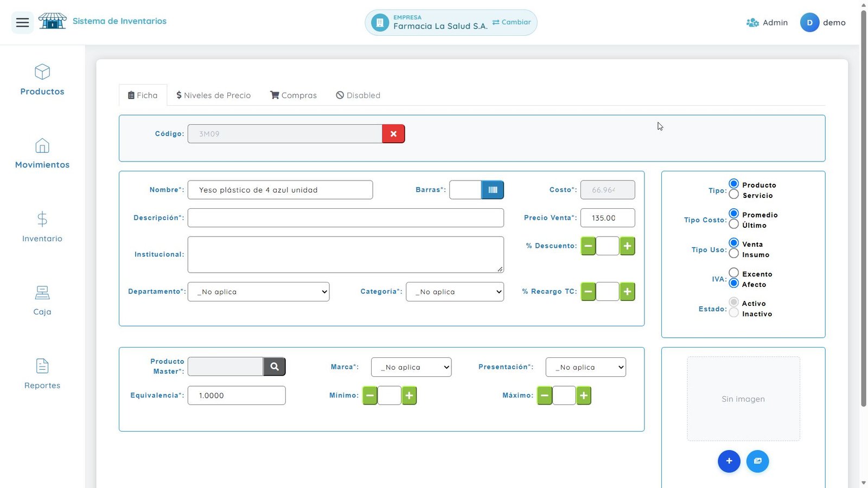Image resolution: width=868 pixels, height=488 pixels.
Task: Expand the Presentación dropdown
Action: (x=586, y=367)
